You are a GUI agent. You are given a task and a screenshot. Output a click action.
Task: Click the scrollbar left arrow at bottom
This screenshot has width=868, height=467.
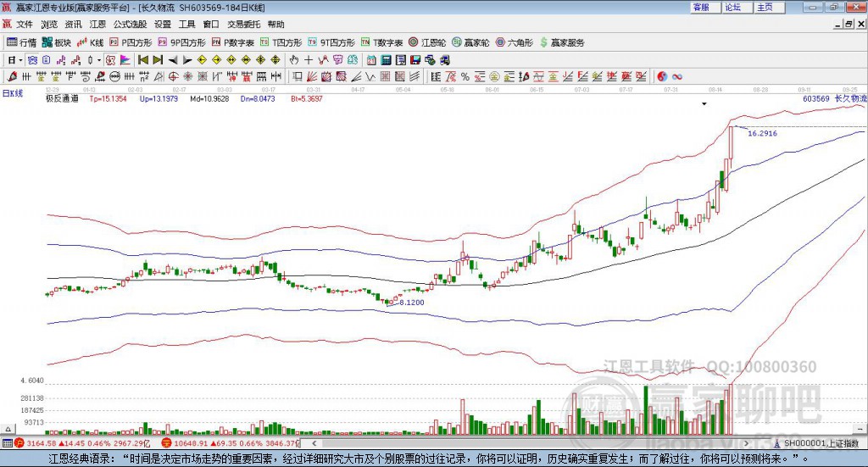click(x=314, y=443)
